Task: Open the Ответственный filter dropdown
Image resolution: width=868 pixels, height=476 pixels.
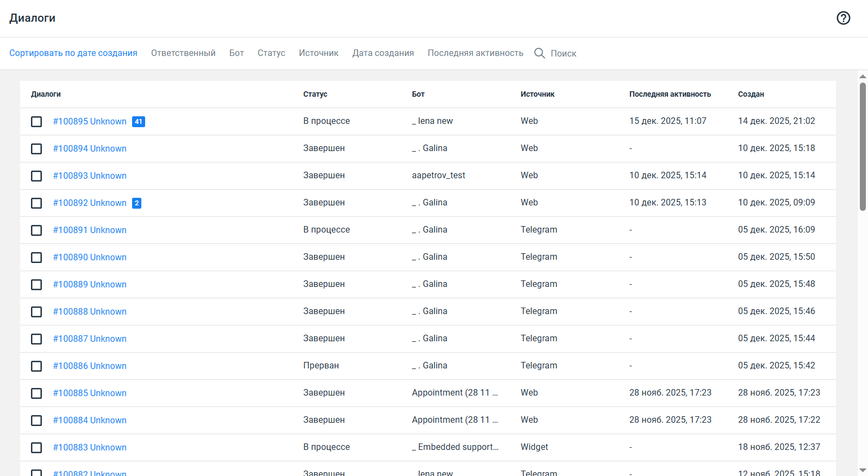Action: (x=183, y=53)
